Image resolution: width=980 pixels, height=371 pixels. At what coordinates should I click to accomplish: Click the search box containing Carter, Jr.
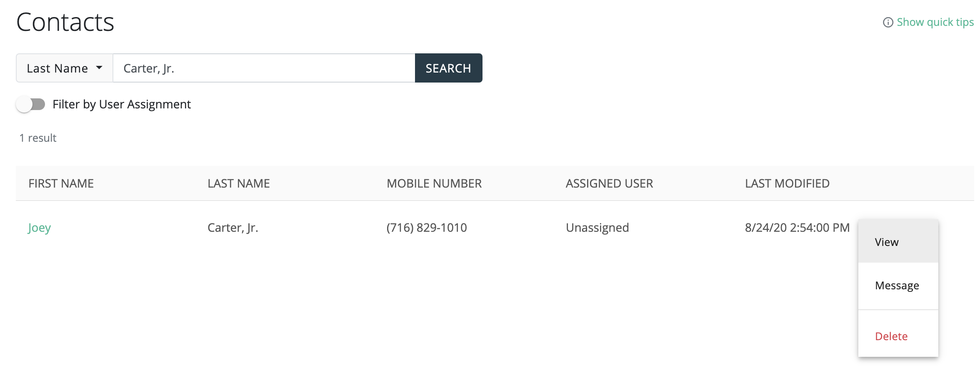[x=264, y=68]
